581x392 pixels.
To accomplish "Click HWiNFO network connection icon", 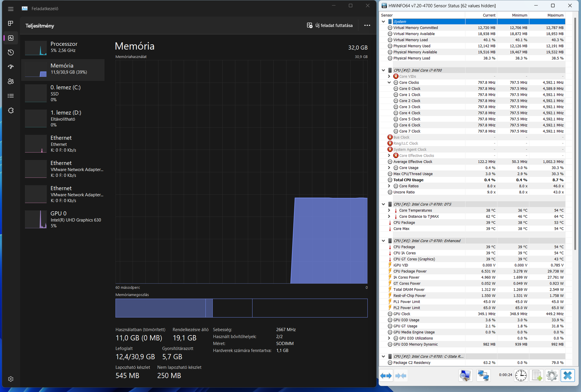I will click(x=484, y=376).
